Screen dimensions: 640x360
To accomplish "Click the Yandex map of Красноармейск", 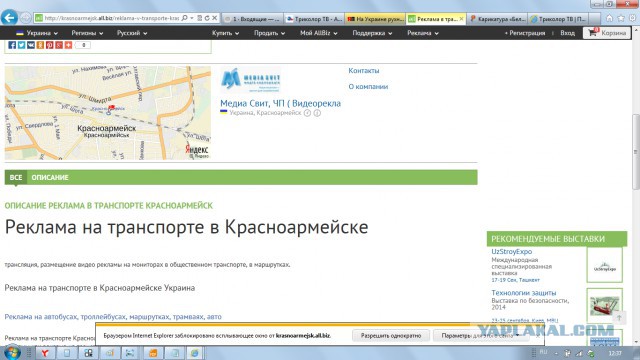I will [x=108, y=113].
